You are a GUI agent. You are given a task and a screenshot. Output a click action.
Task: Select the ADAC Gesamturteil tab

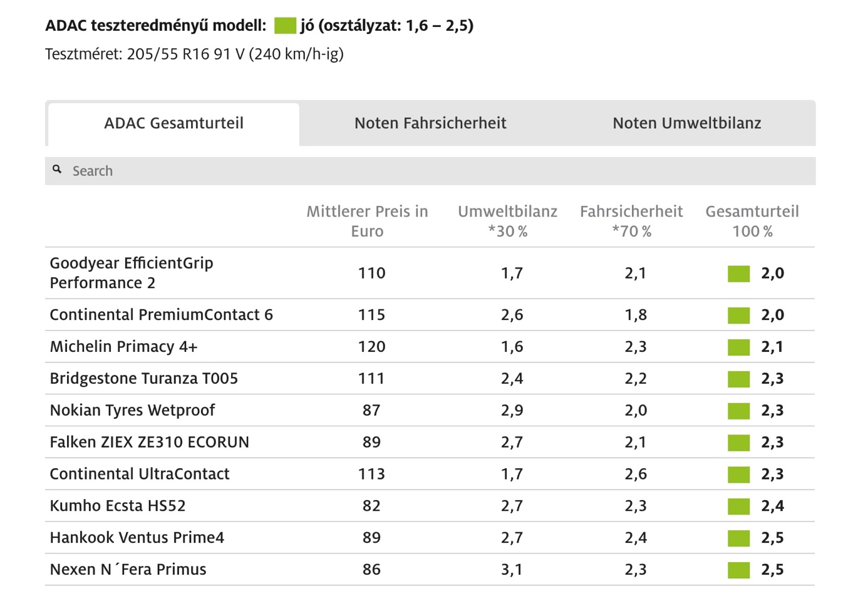coord(173,123)
